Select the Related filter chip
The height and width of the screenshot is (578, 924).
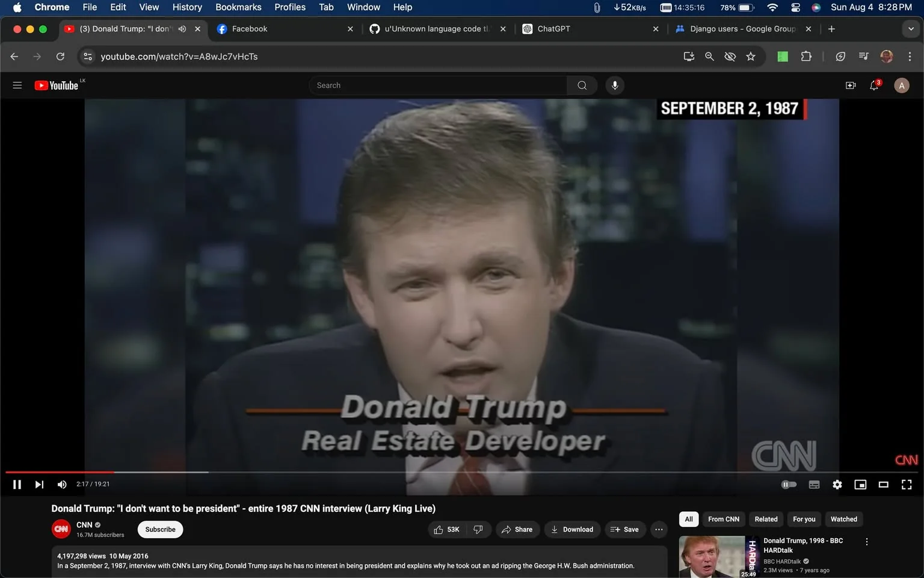pyautogui.click(x=766, y=519)
